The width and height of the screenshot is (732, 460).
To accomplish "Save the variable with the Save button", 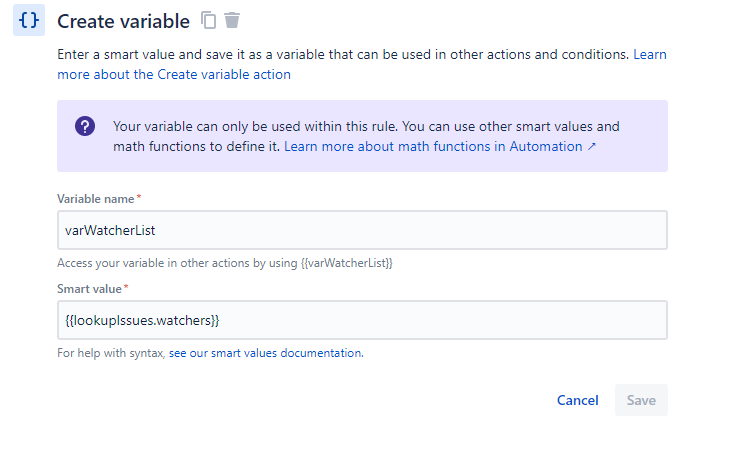I will click(x=641, y=400).
